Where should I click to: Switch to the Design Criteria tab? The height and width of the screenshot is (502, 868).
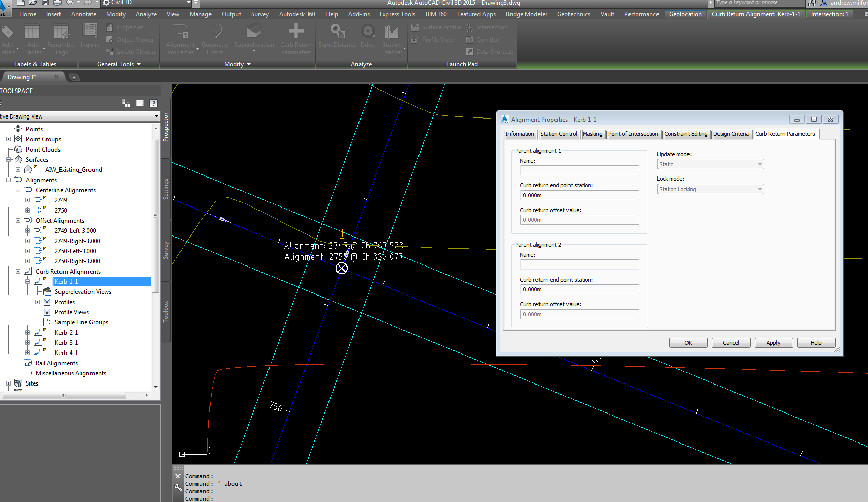731,134
